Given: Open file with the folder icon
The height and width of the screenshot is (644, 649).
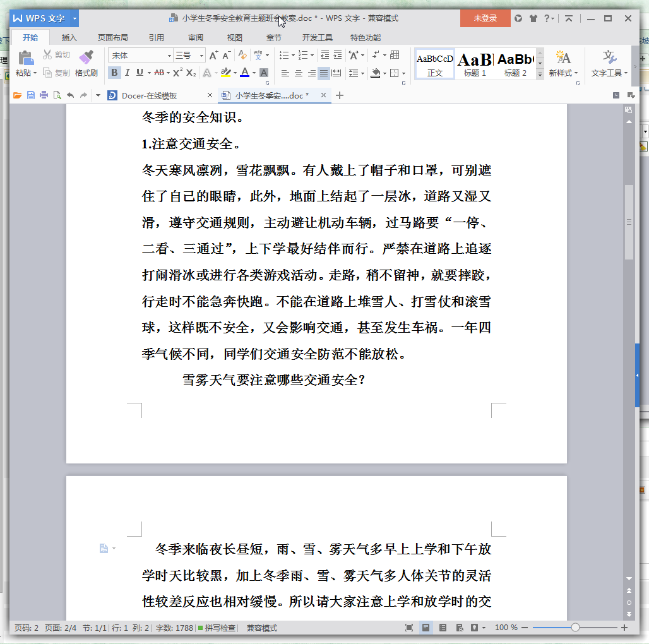Looking at the screenshot, I should point(18,95).
